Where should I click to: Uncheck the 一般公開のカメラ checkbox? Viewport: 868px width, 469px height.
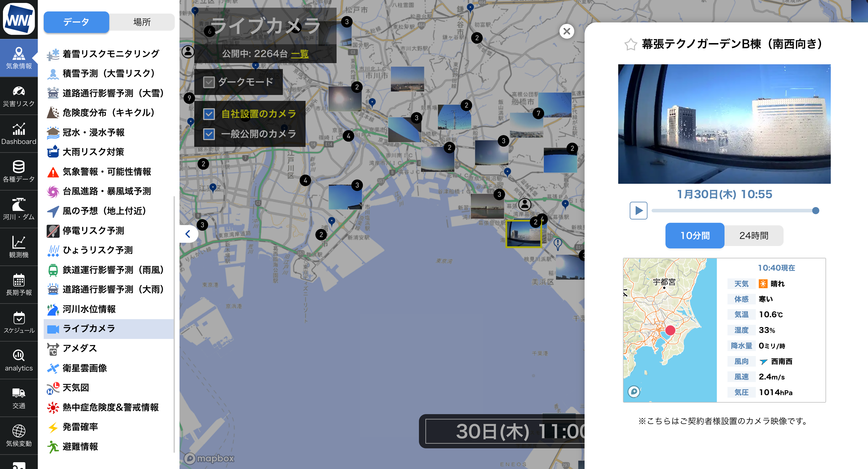(x=209, y=134)
